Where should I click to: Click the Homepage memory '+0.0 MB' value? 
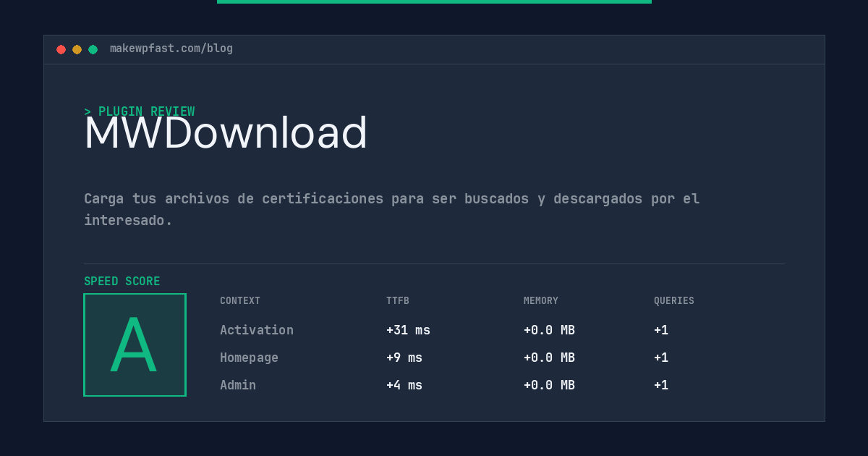click(x=549, y=358)
